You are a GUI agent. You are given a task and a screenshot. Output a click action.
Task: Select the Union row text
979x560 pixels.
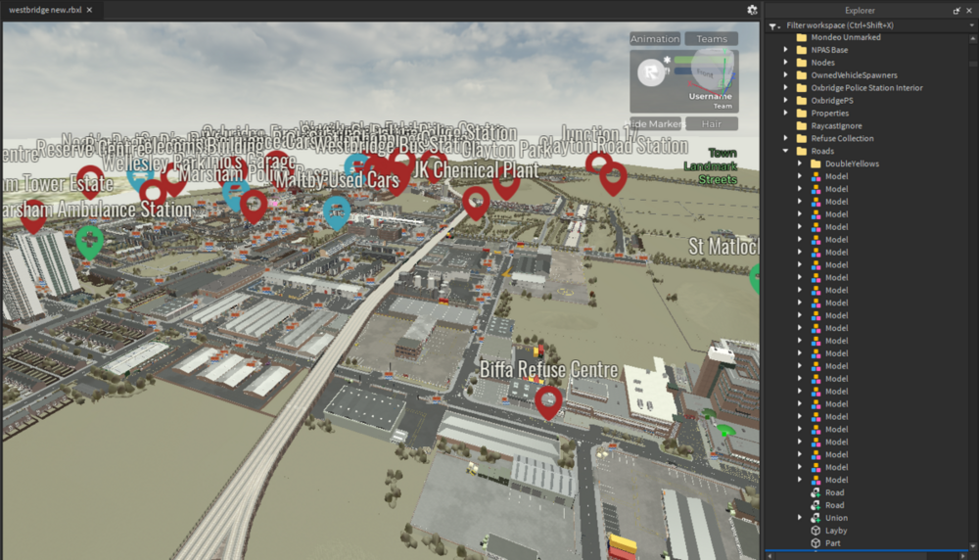tap(837, 518)
